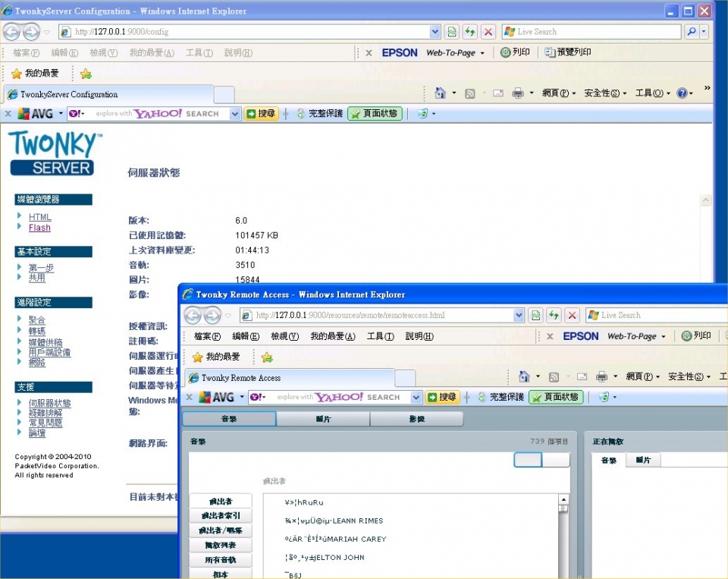Click the back button in the TwonkyServer Configuration window
The height and width of the screenshot is (579, 728).
click(12, 32)
